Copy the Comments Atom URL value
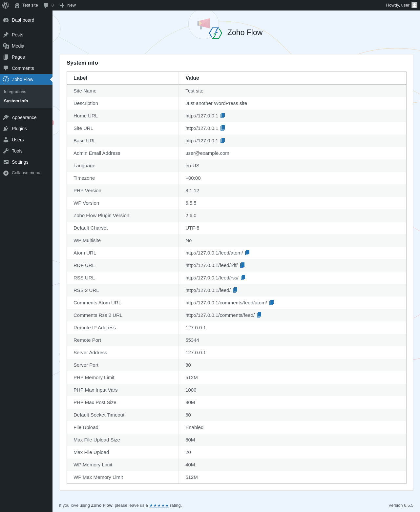 click(x=272, y=302)
